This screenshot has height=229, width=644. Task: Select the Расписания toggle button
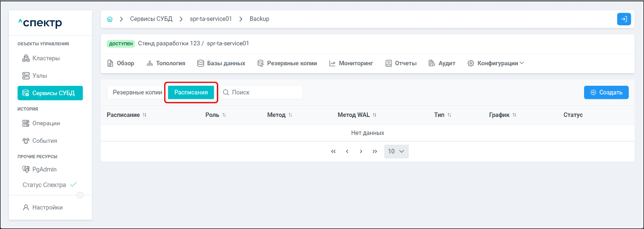[x=191, y=92]
